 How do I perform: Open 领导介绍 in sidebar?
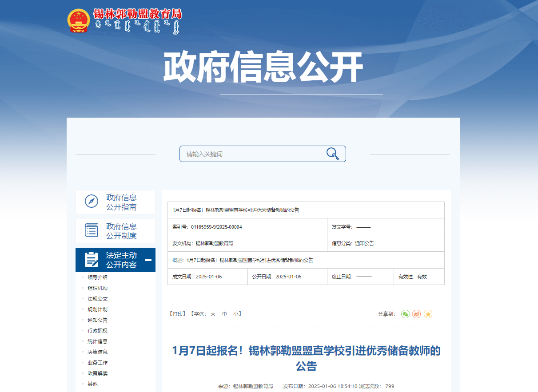pos(97,277)
